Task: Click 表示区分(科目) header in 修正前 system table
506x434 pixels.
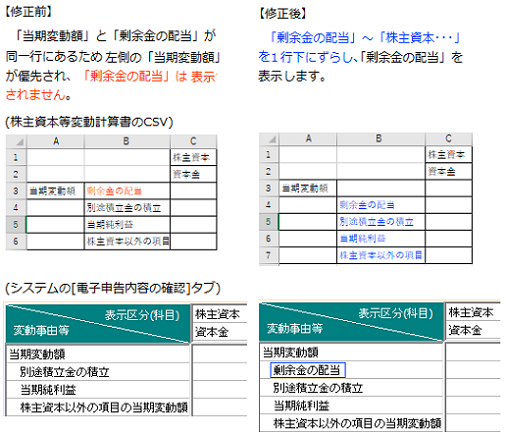Action: 142,315
